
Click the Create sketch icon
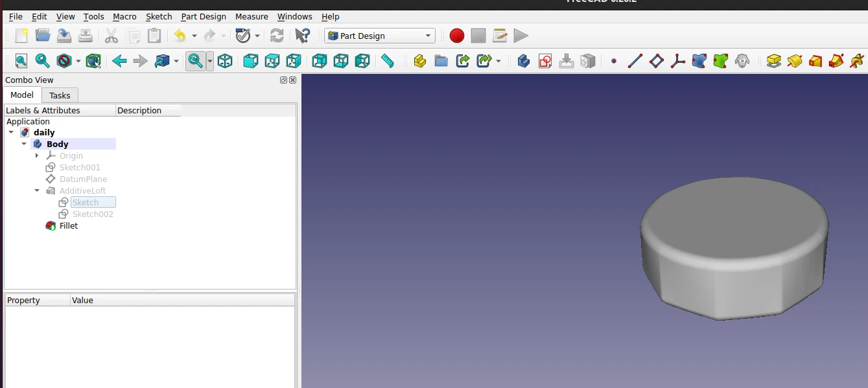[545, 61]
